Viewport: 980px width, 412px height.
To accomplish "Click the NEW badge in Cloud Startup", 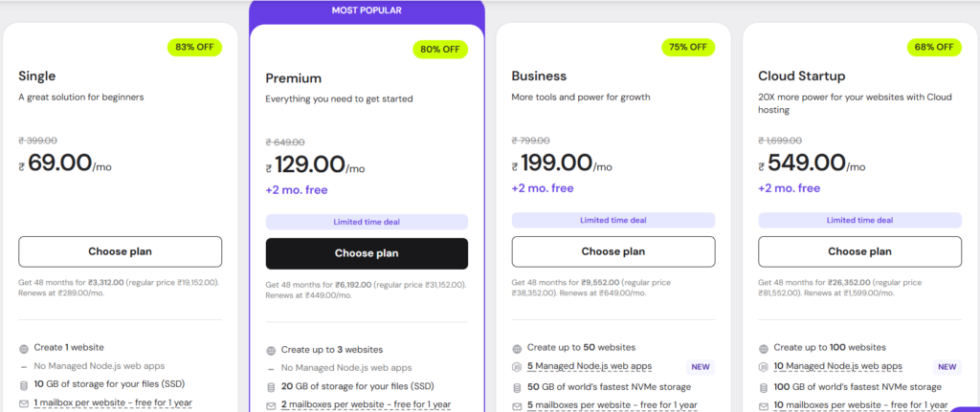I will tap(947, 366).
